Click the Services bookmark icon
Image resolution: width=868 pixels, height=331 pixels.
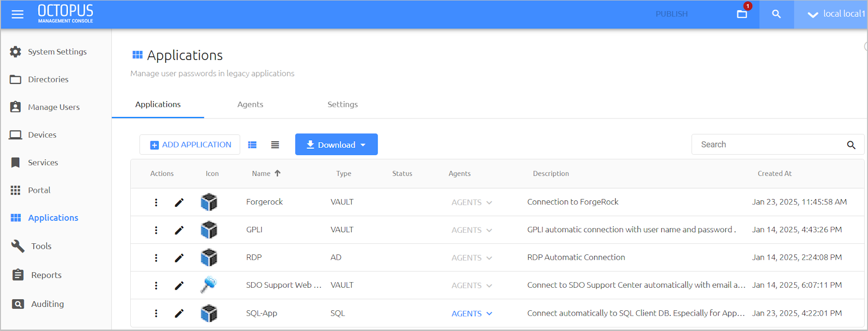tap(15, 162)
